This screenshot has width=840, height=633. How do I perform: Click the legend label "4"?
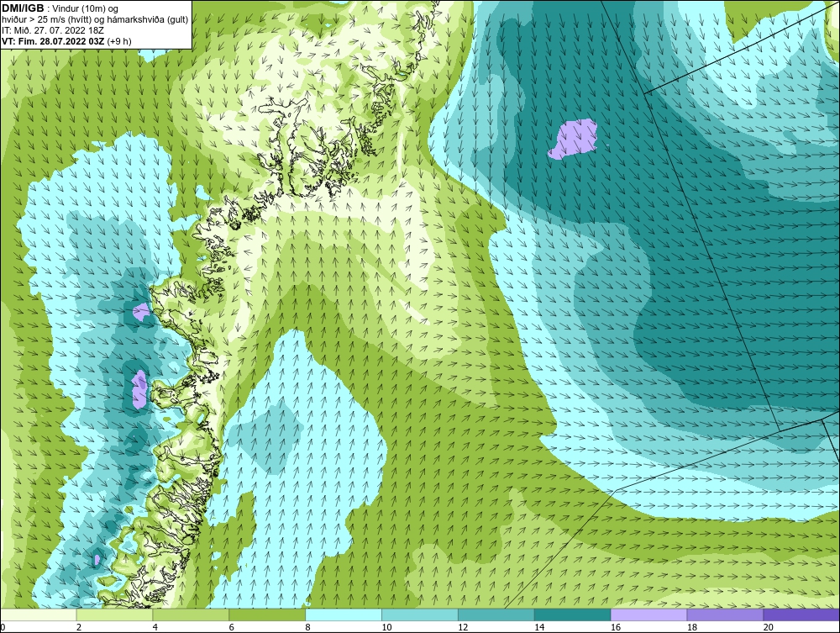pyautogui.click(x=155, y=627)
